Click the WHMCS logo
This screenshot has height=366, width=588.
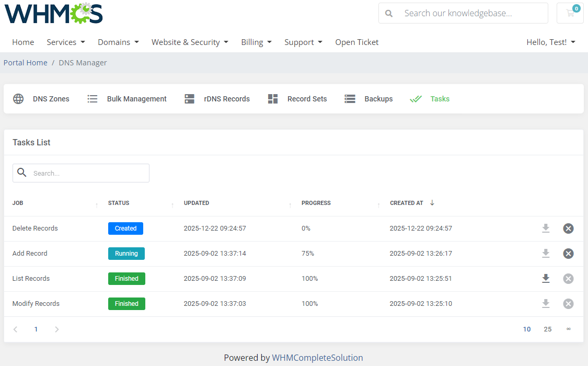point(53,14)
